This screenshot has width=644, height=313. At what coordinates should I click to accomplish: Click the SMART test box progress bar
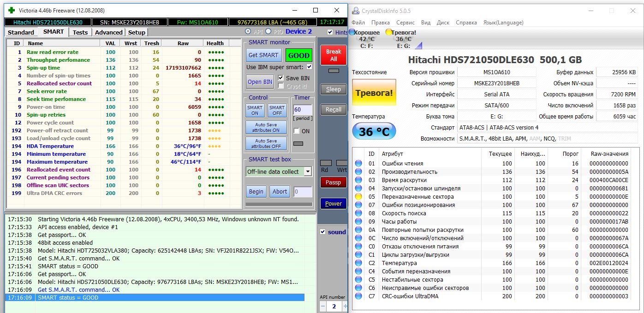point(279,204)
